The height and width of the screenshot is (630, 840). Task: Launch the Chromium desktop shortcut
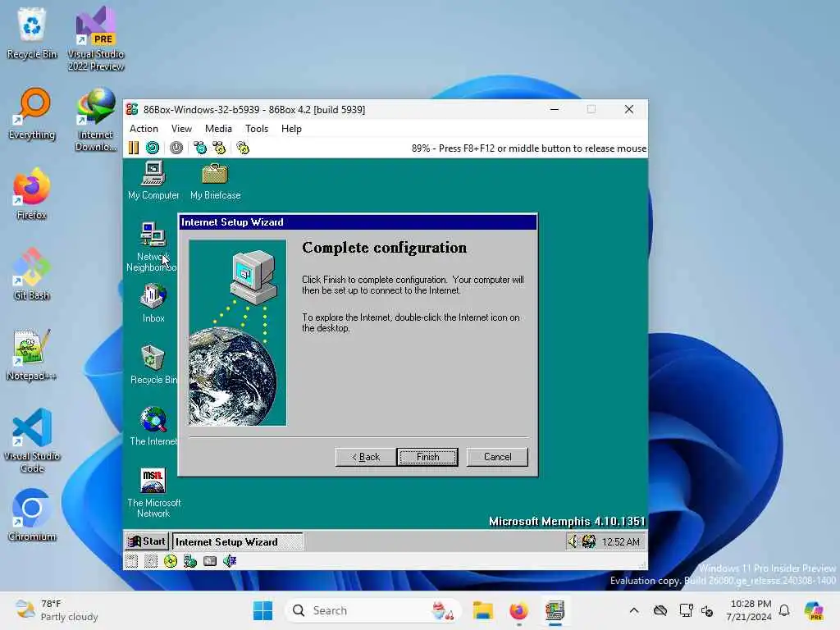click(x=32, y=515)
